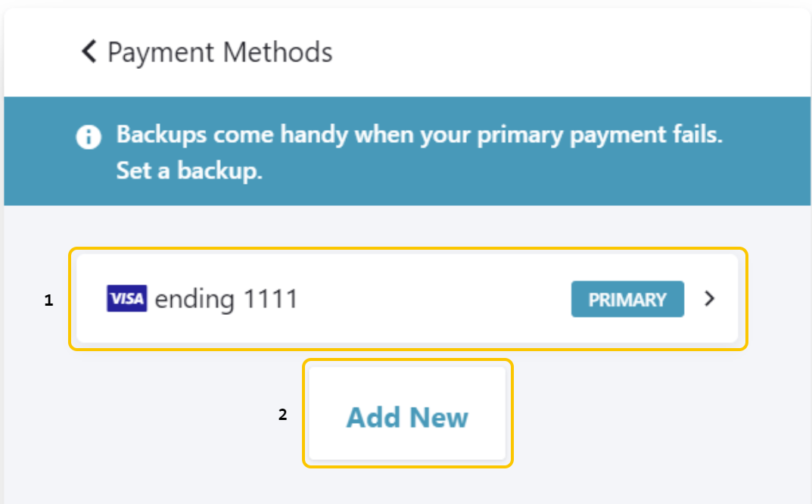Click empty space inside the Visa card row
Viewport: 812px width, 504px height.
click(435, 298)
